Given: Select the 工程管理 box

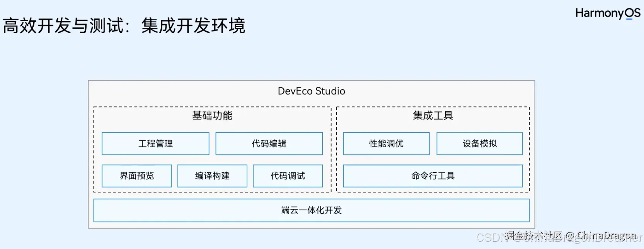Looking at the screenshot, I should coord(155,144).
